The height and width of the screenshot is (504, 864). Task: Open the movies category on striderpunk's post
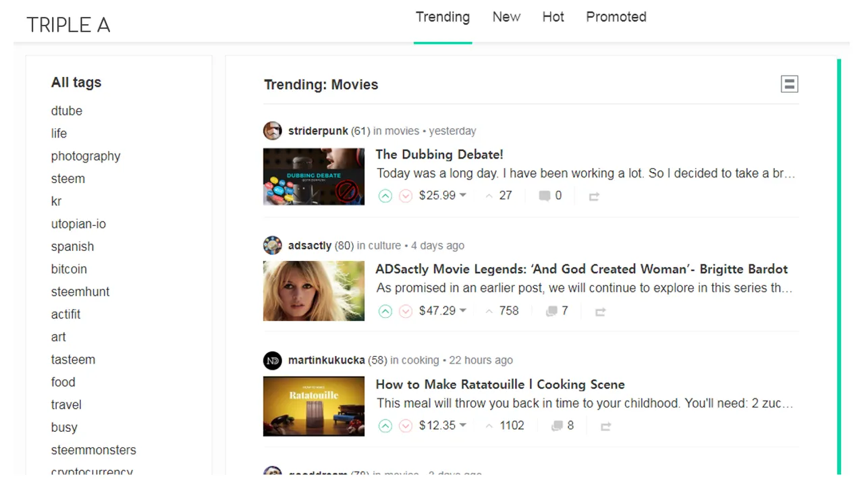point(402,131)
